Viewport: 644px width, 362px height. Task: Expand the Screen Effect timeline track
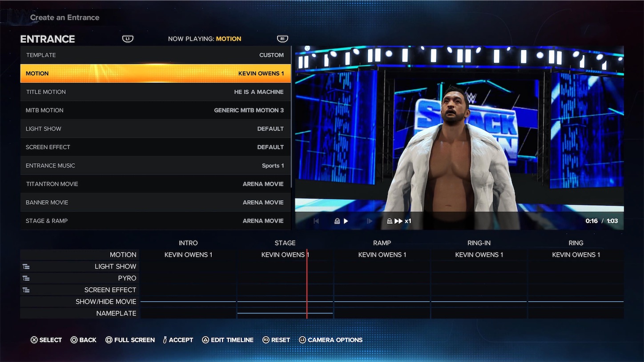click(26, 290)
